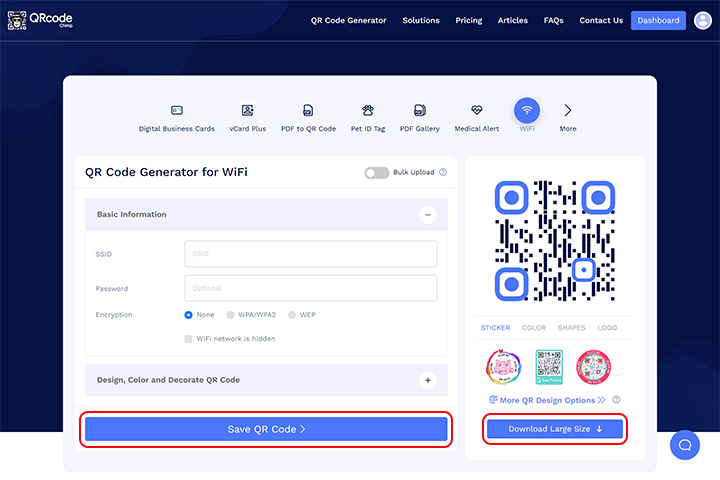Check the WiFi network is hidden box
This screenshot has height=480, width=720.
[189, 339]
